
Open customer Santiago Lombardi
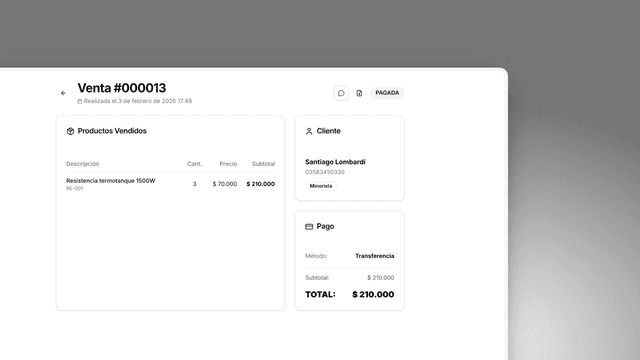pos(335,162)
